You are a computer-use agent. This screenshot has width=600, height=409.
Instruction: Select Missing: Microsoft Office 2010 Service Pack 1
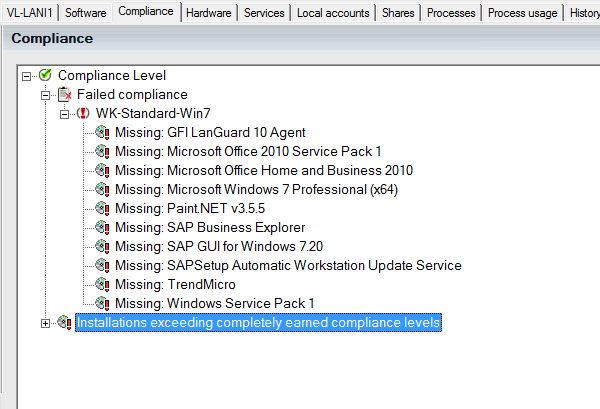pyautogui.click(x=248, y=151)
